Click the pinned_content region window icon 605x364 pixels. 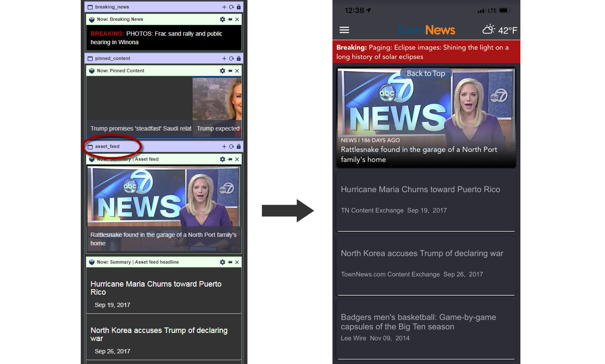[x=90, y=58]
